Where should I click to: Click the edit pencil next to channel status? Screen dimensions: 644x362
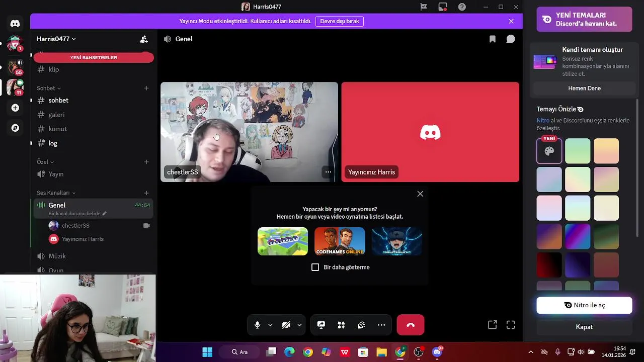click(x=105, y=214)
